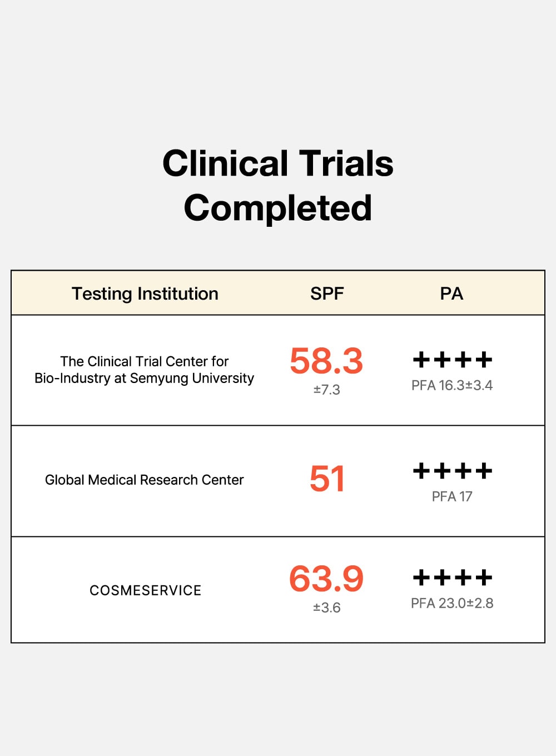Click the Global Medical Research Center name

click(145, 480)
